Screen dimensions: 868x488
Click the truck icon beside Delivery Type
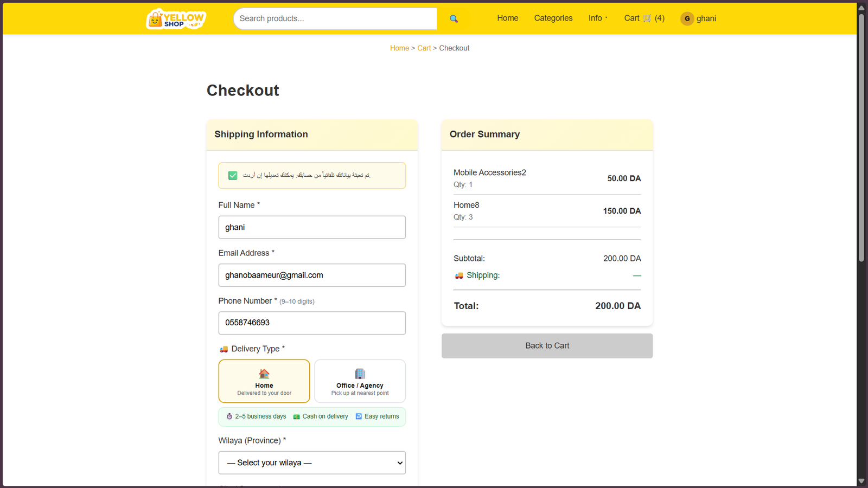point(224,349)
